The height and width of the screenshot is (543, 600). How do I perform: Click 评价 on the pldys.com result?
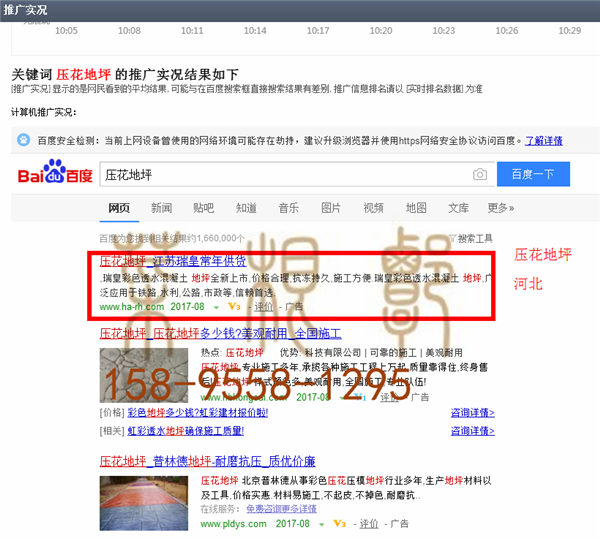[x=369, y=523]
